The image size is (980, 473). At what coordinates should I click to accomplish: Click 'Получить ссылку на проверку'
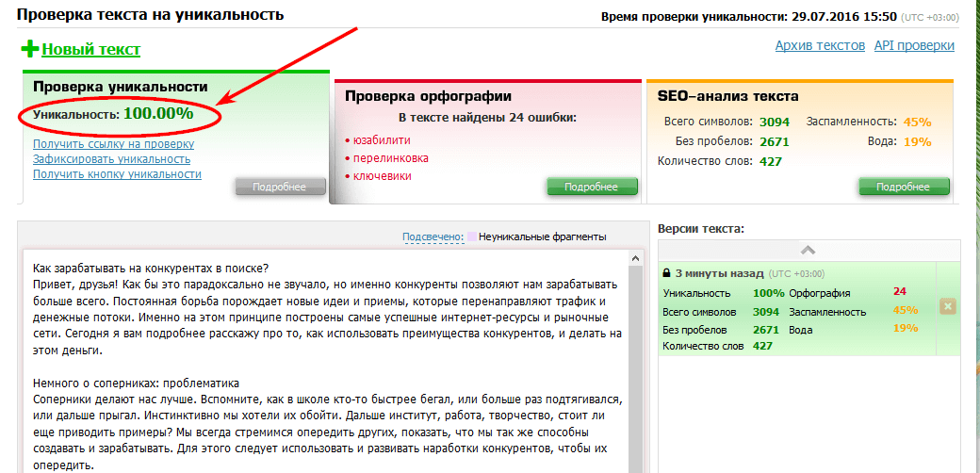(x=113, y=144)
